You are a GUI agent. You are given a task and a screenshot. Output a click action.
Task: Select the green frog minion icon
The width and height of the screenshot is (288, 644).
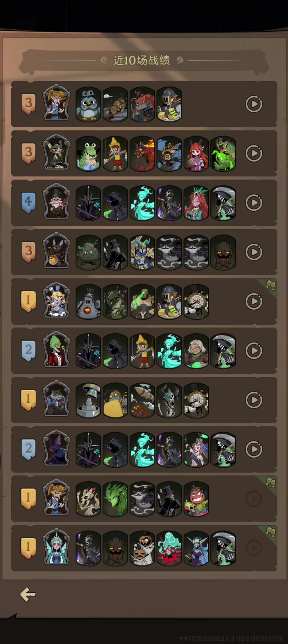pos(88,154)
